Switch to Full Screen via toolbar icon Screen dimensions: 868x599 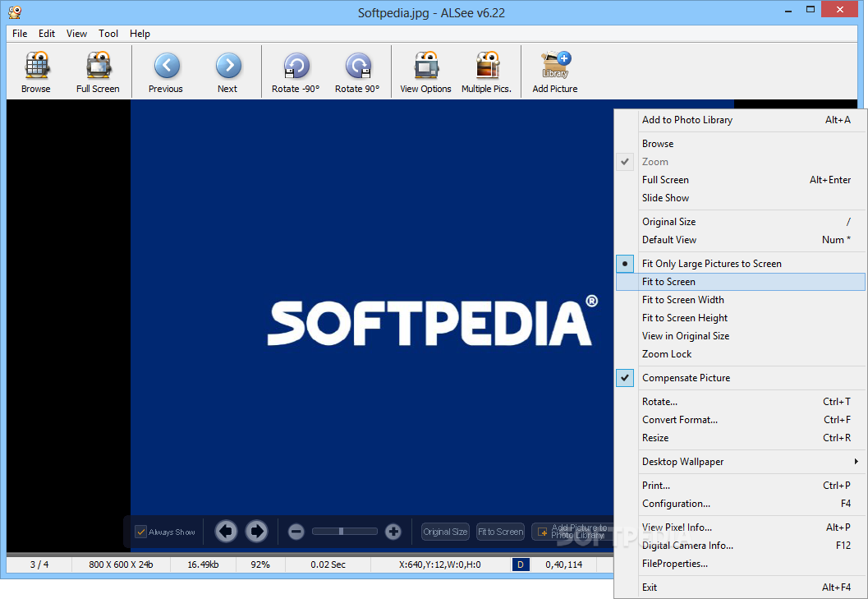98,72
